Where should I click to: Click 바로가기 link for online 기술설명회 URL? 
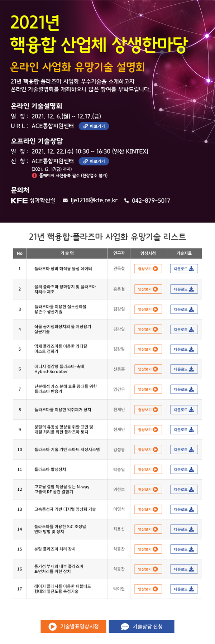(94, 126)
